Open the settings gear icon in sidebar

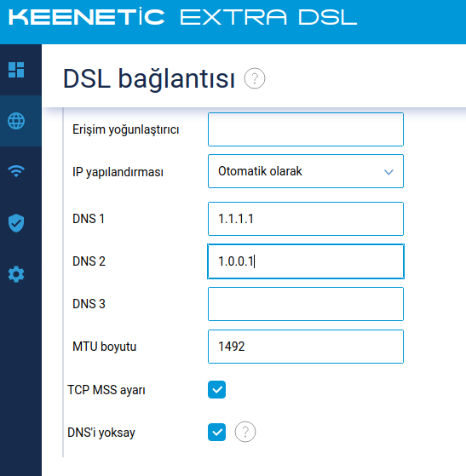tap(16, 274)
